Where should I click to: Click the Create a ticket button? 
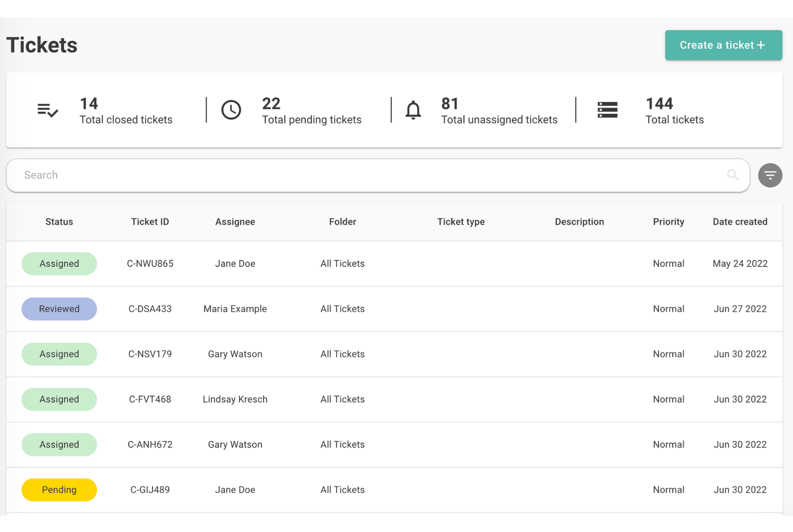(x=723, y=45)
